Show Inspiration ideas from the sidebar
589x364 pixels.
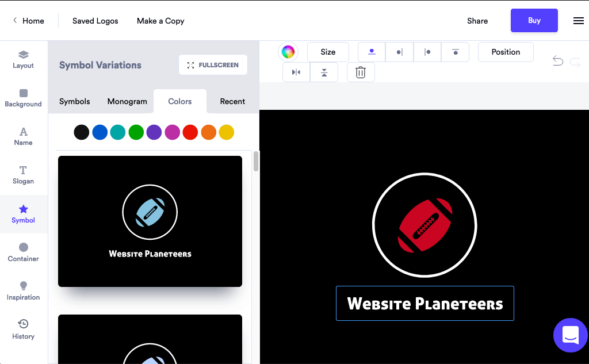(x=23, y=291)
